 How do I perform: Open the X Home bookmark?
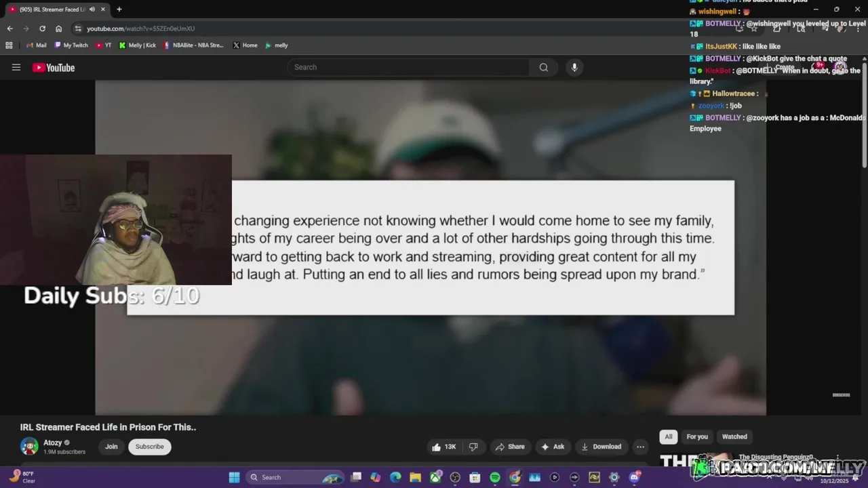pyautogui.click(x=245, y=45)
